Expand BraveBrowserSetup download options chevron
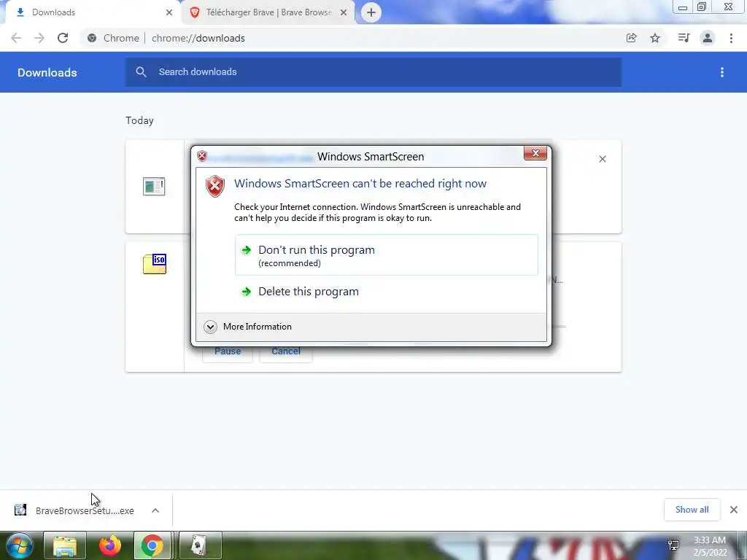 click(155, 510)
